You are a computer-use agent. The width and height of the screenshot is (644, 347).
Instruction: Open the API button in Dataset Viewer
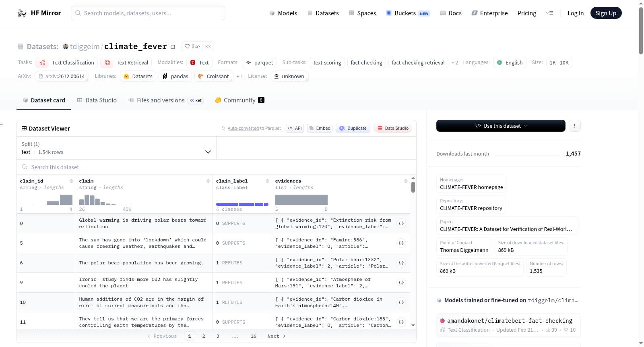point(295,128)
